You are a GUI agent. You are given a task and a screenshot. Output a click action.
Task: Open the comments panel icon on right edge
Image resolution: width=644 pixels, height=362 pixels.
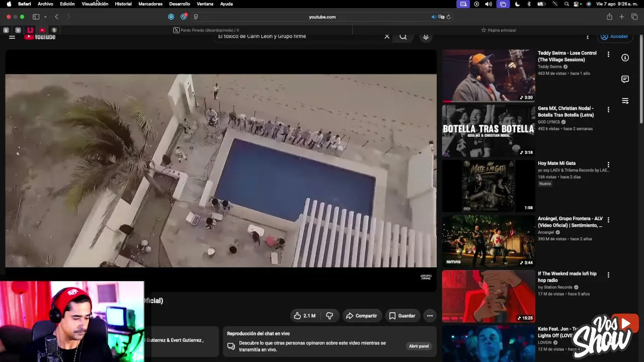click(x=625, y=79)
